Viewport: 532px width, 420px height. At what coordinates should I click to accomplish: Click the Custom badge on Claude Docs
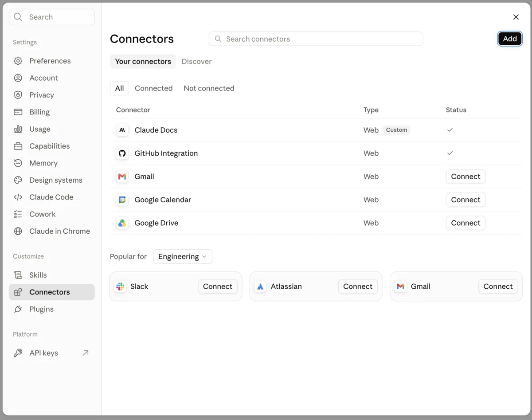pyautogui.click(x=396, y=130)
